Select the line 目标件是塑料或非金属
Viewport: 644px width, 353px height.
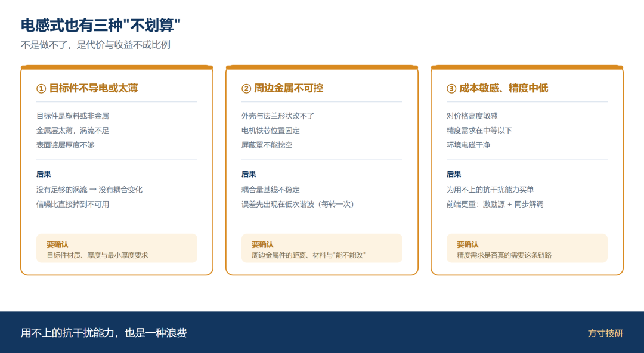tap(73, 116)
